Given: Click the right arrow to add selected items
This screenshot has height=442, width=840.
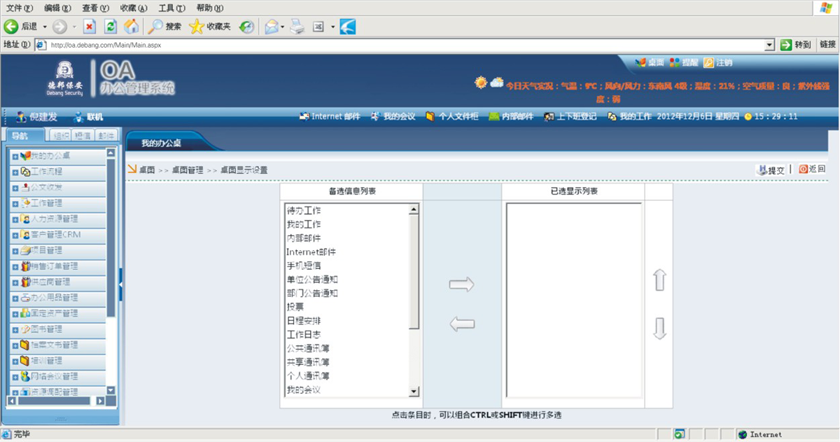Looking at the screenshot, I should point(461,285).
